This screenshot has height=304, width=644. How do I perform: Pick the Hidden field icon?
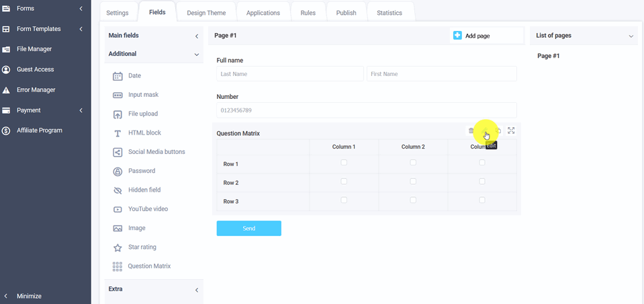[x=118, y=190]
